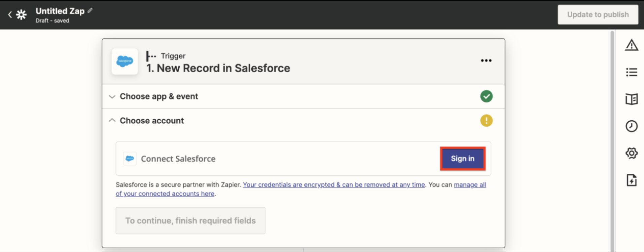
Task: Click the Connect Salesforce label
Action: click(x=178, y=159)
